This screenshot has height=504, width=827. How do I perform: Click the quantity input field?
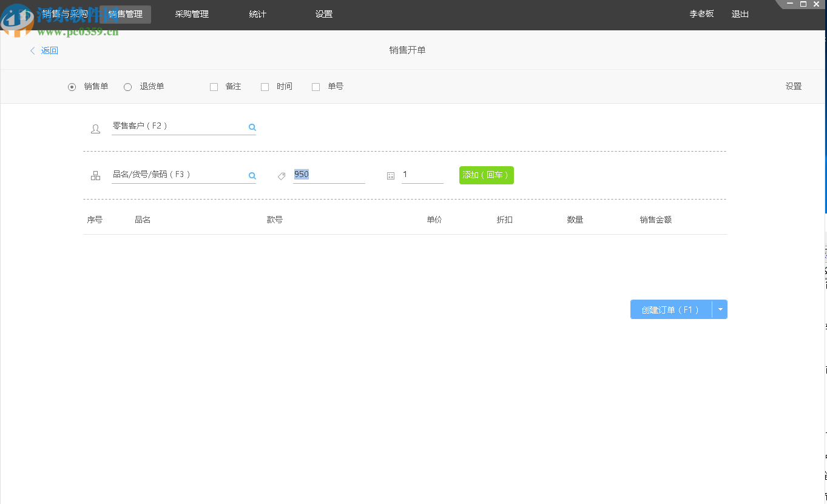422,175
